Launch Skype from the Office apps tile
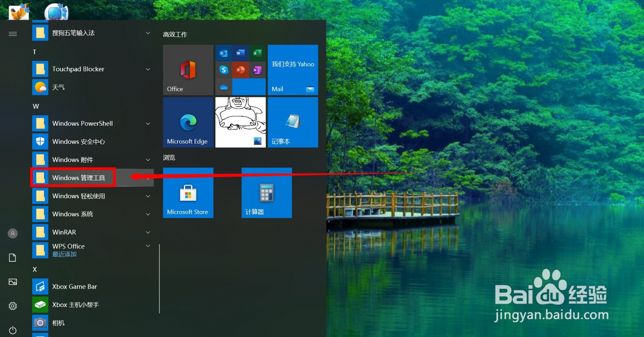 (x=223, y=70)
